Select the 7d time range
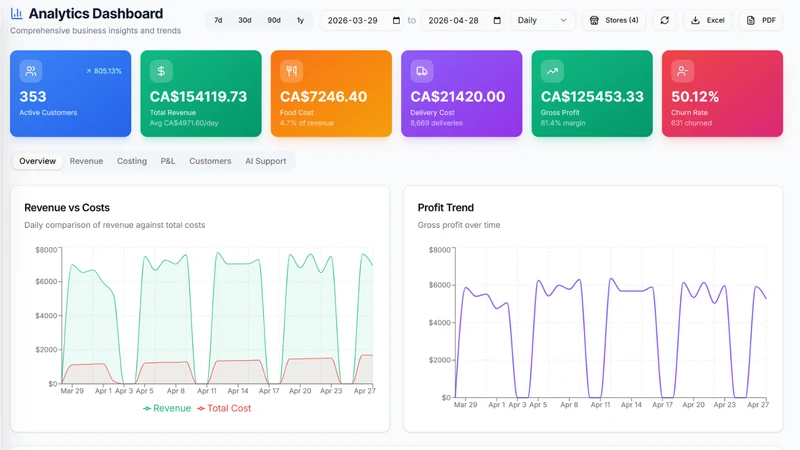The image size is (800, 450). (218, 20)
